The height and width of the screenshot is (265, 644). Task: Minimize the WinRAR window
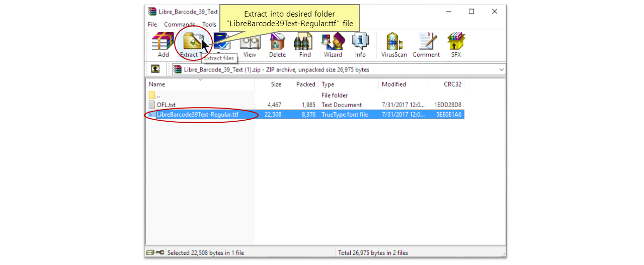point(448,11)
